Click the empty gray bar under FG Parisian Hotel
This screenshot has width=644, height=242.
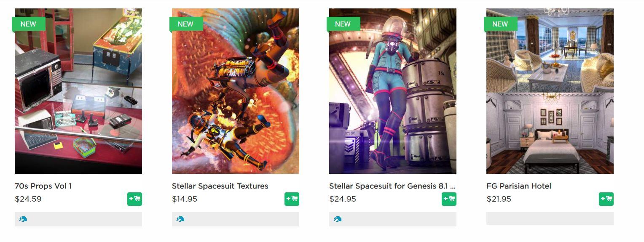click(550, 218)
